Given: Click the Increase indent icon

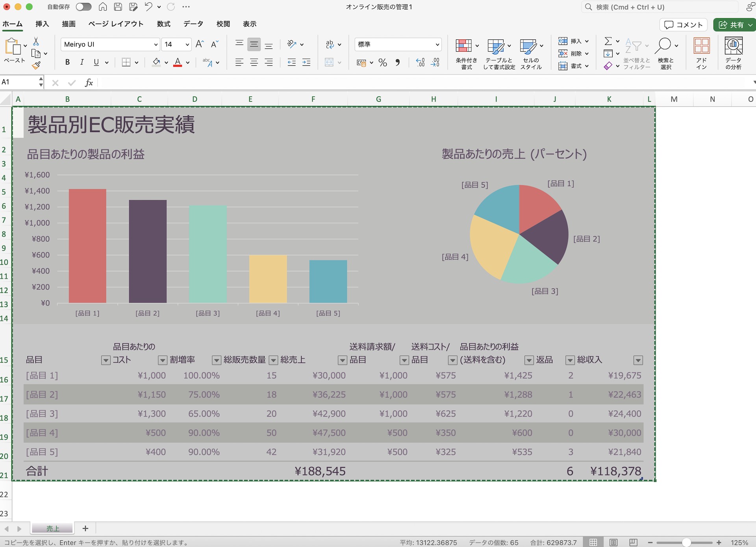Looking at the screenshot, I should (x=306, y=62).
